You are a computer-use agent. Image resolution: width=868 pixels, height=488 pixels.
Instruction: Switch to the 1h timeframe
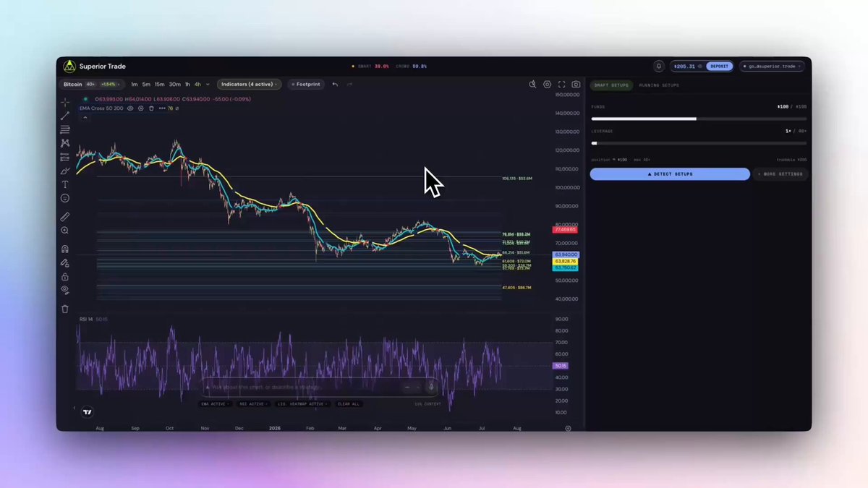187,85
